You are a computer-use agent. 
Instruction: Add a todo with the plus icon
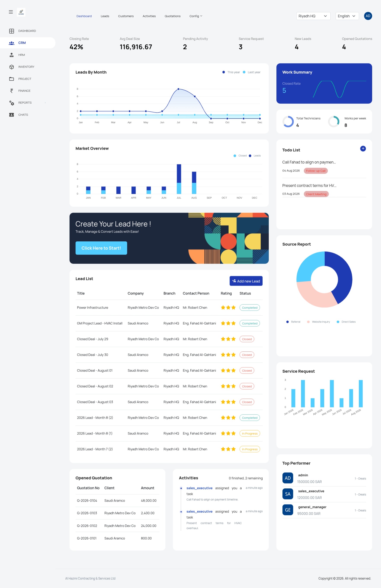click(x=363, y=149)
